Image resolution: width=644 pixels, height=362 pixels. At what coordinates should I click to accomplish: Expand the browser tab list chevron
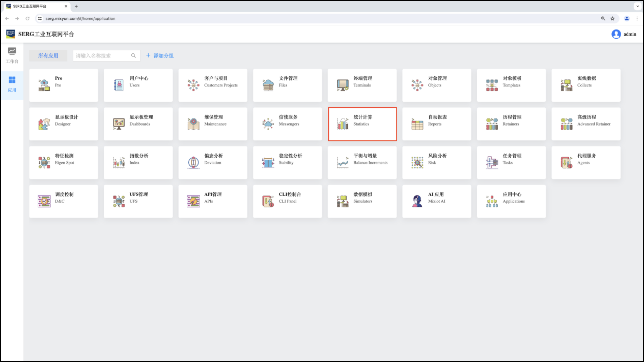(638, 6)
